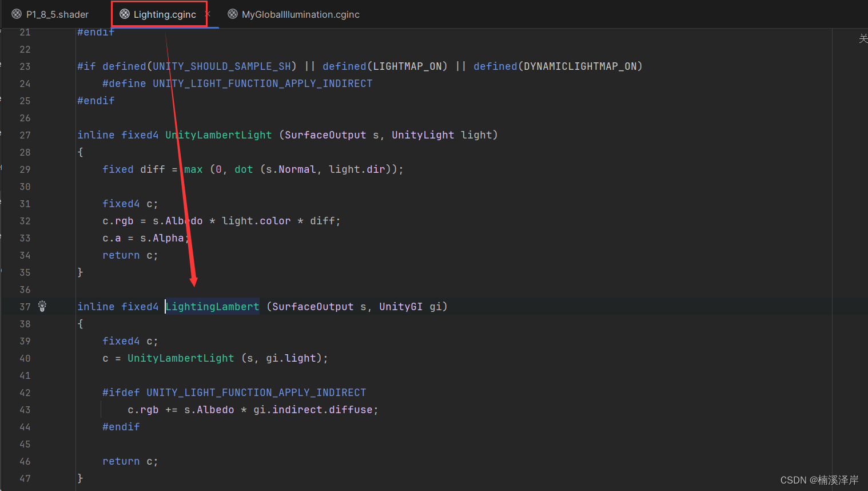Click gi.indirect.diffuse on line 43
Viewport: 868px width, 491px height.
click(313, 410)
